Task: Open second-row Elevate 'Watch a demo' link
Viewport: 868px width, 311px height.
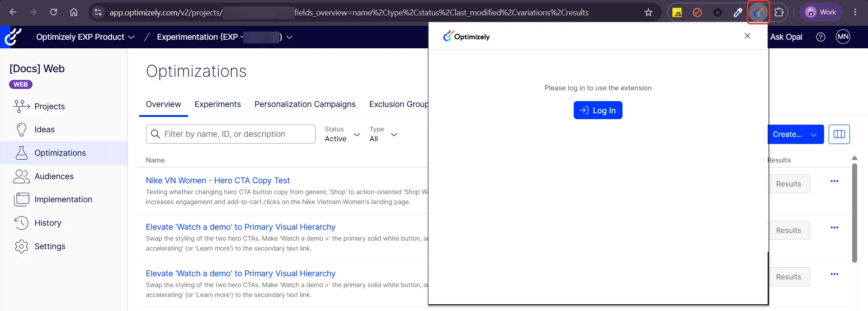Action: tap(241, 227)
